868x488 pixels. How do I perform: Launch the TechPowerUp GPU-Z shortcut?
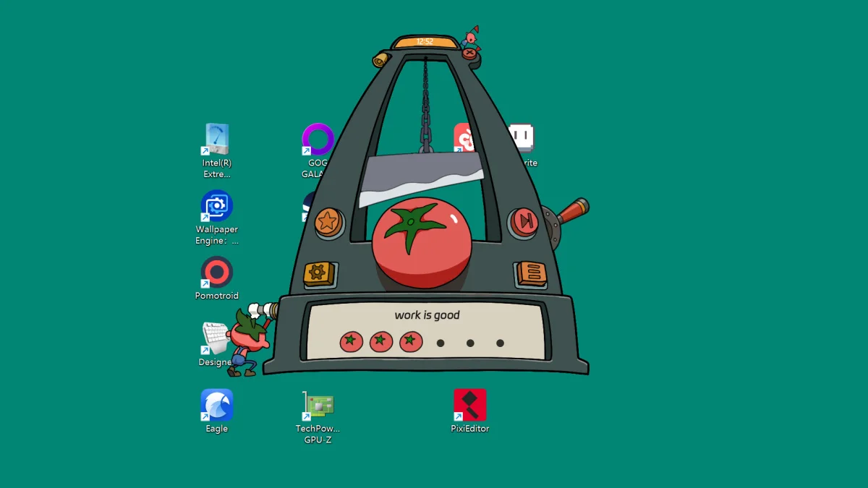(318, 406)
